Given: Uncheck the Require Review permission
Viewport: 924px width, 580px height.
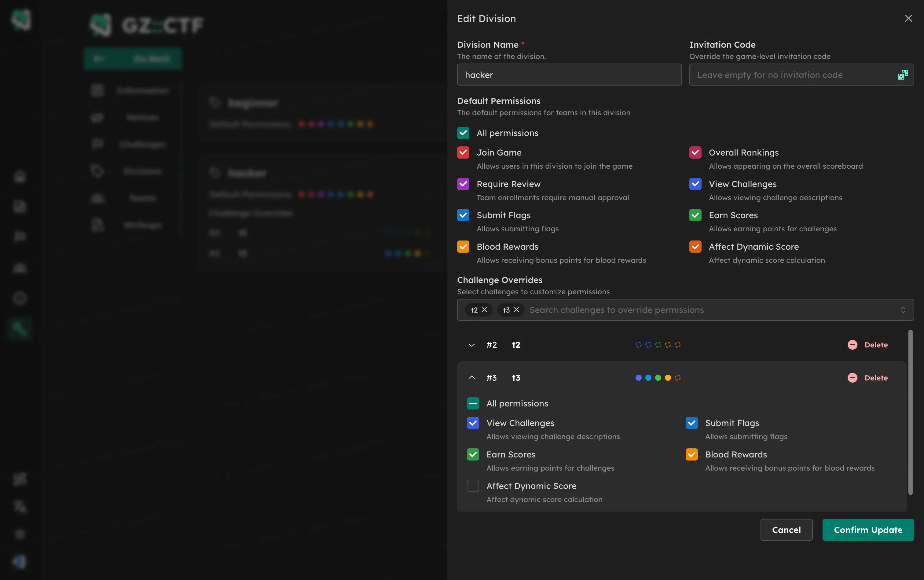Looking at the screenshot, I should [463, 184].
